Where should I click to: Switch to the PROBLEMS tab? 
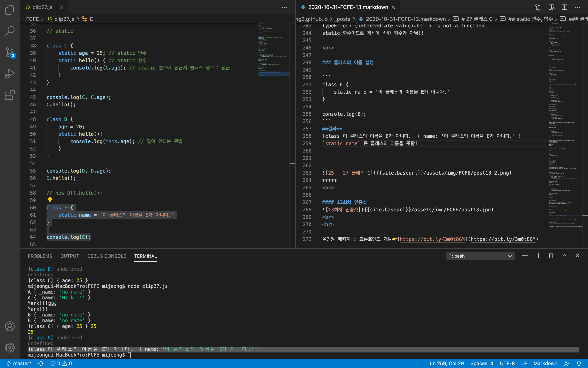pos(40,256)
